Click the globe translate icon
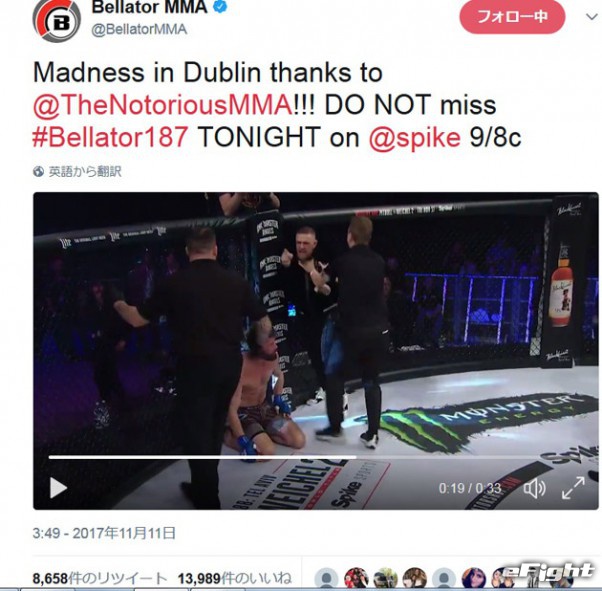602x591 pixels. click(38, 171)
